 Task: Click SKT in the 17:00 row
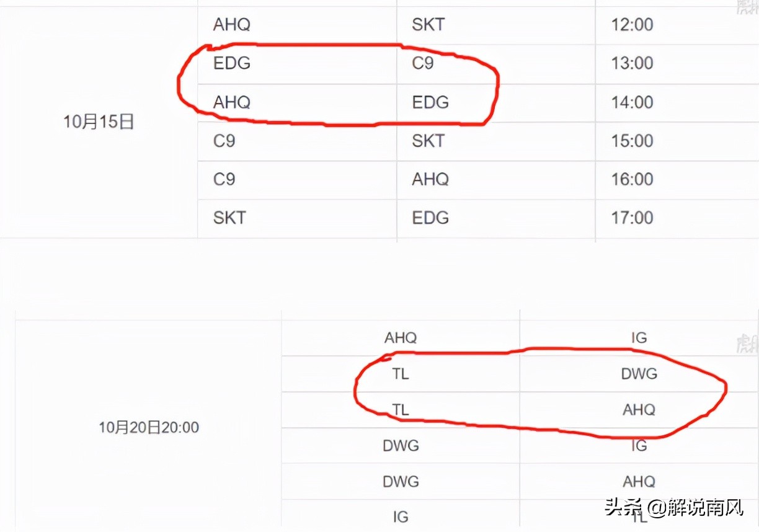229,218
